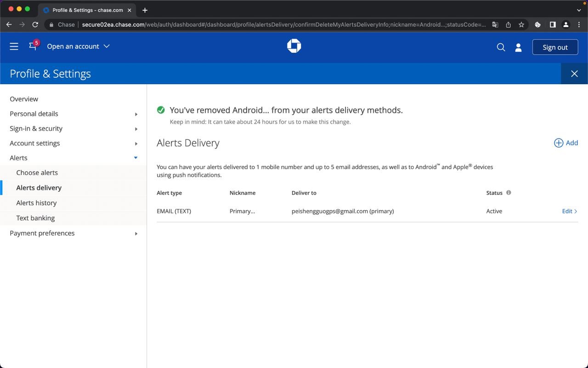Expand Payment preferences section
The image size is (588, 368).
click(73, 233)
